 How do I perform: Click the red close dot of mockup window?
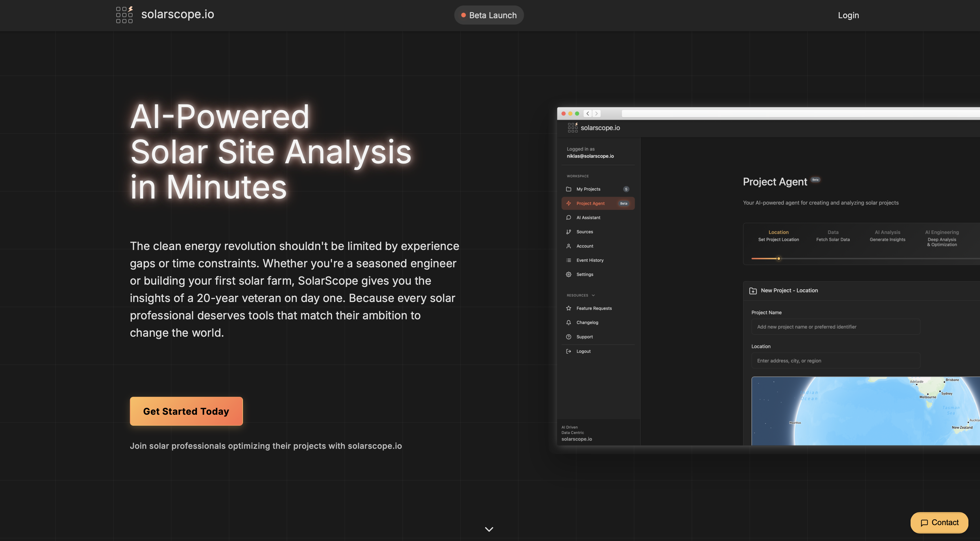(x=563, y=113)
